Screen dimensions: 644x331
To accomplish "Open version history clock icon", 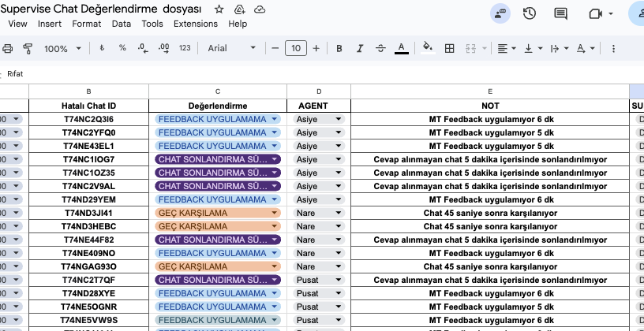I will pos(530,13).
